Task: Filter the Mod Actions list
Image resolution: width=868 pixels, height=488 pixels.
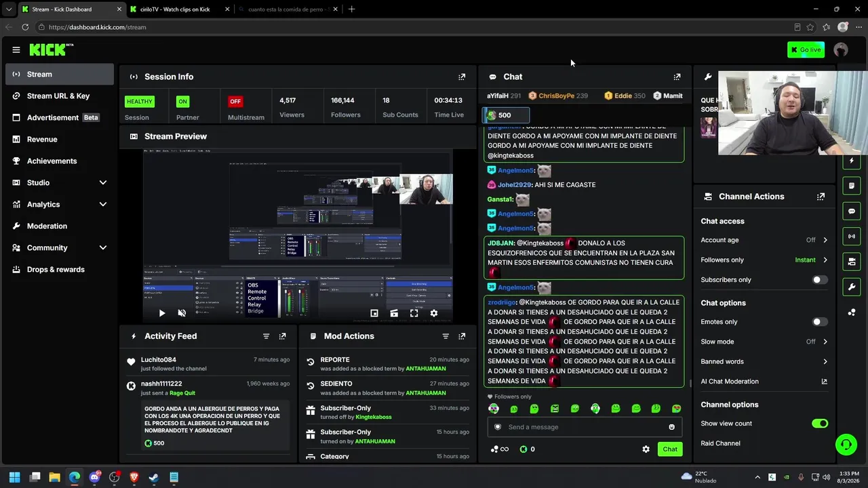Action: (446, 336)
